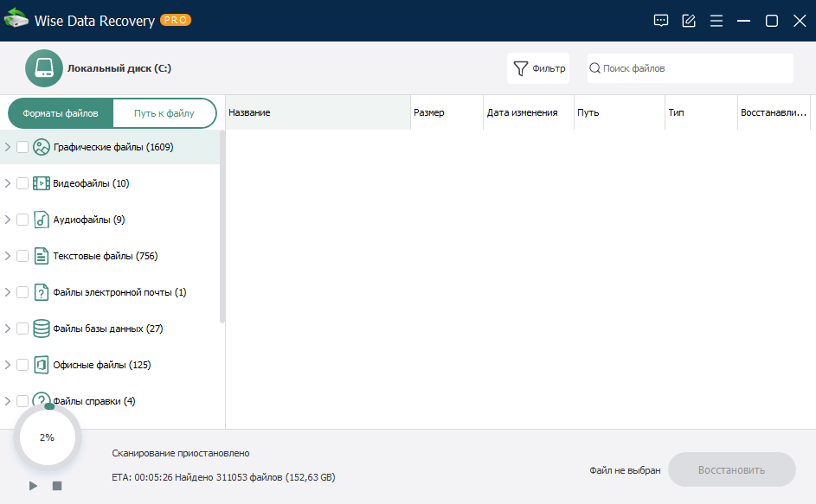816x504 pixels.
Task: Click the help files question circle icon
Action: (x=42, y=400)
